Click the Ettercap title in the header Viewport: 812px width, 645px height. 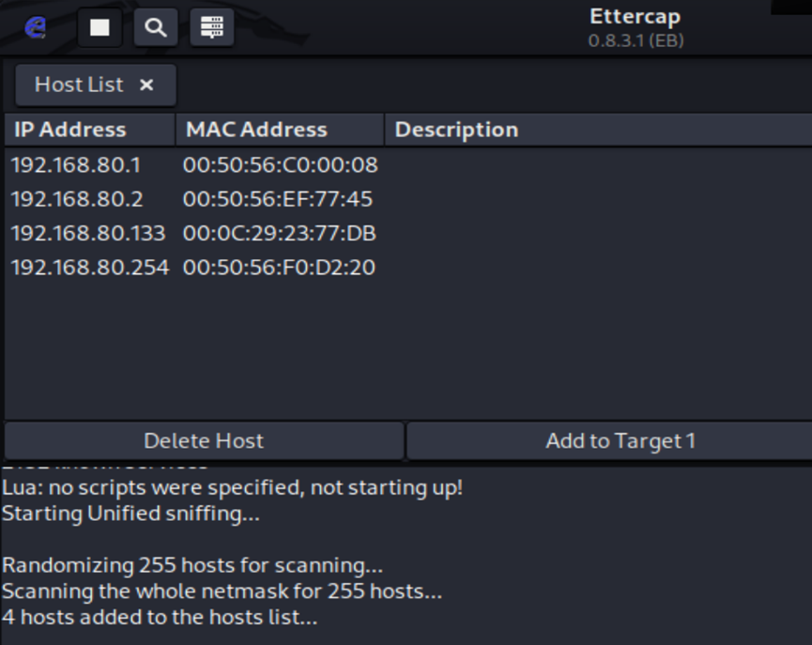[635, 17]
